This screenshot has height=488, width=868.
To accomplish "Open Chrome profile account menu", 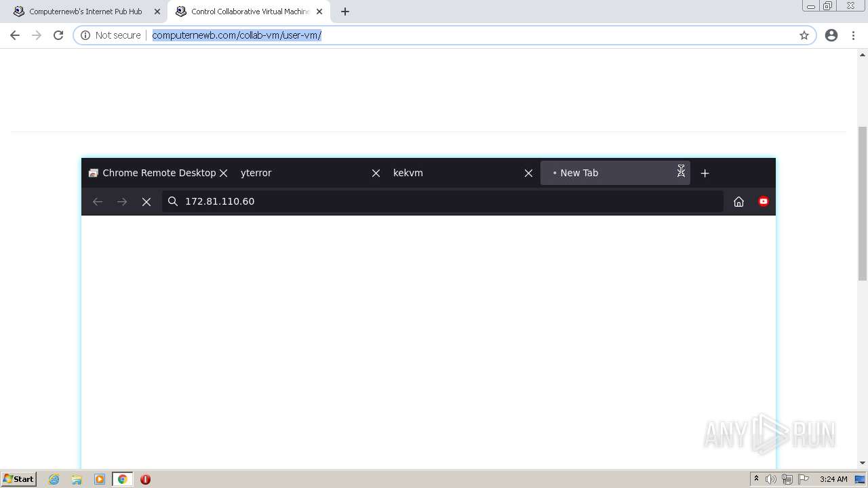I will [x=831, y=35].
